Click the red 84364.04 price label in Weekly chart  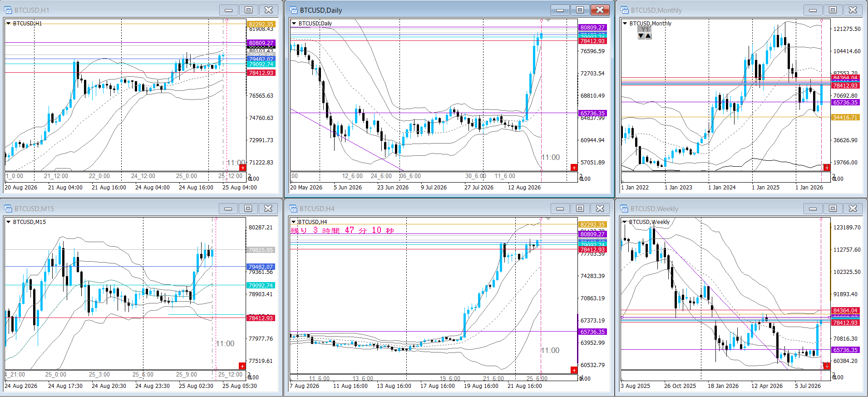(845, 311)
